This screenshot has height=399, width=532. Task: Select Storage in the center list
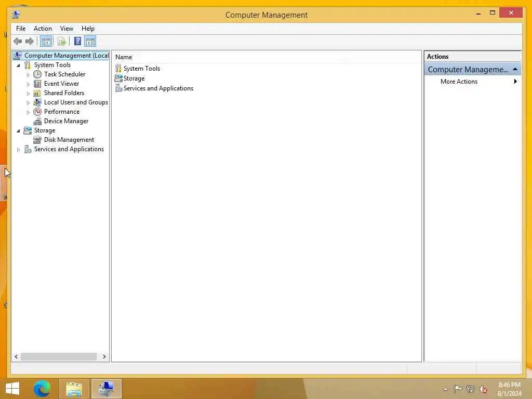coord(129,78)
